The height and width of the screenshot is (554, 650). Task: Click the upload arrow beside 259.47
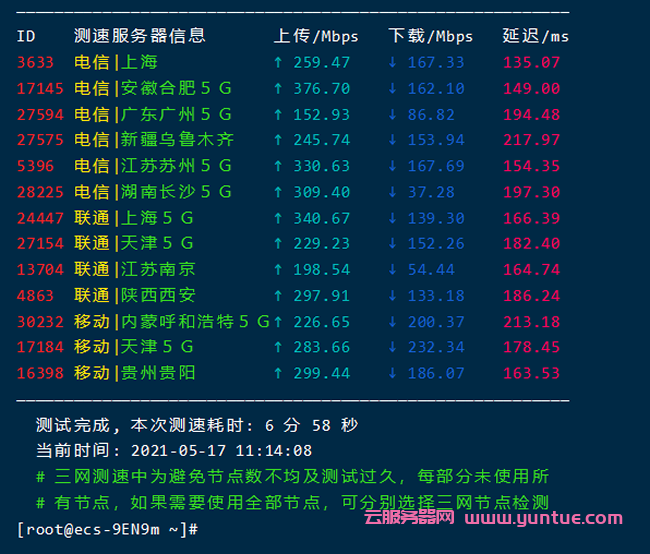coord(278,62)
